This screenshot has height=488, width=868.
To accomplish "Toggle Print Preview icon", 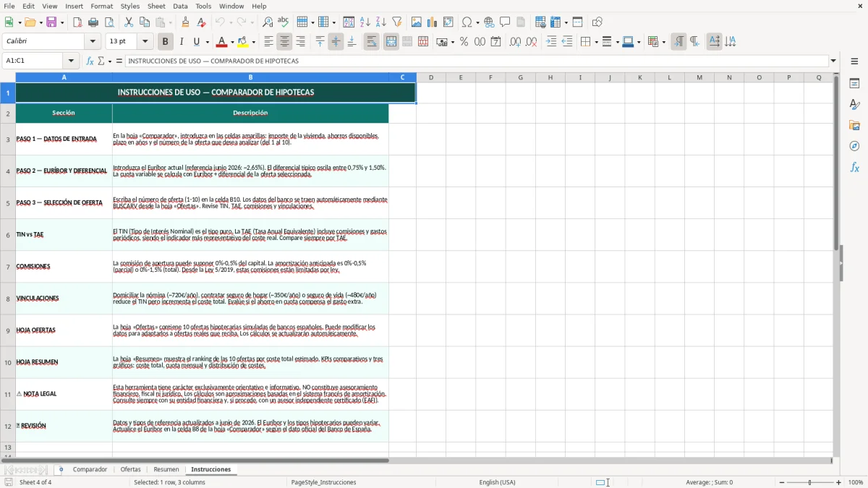I will pyautogui.click(x=109, y=22).
